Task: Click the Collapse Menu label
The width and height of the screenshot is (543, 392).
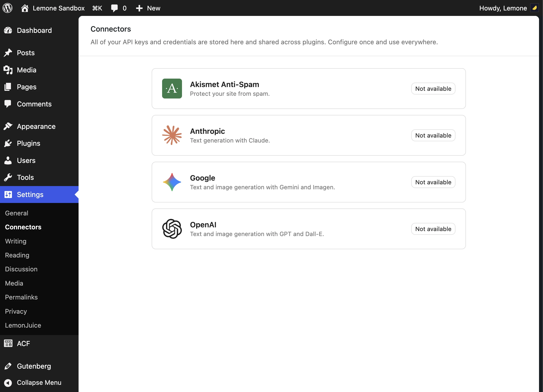Action: tap(39, 383)
